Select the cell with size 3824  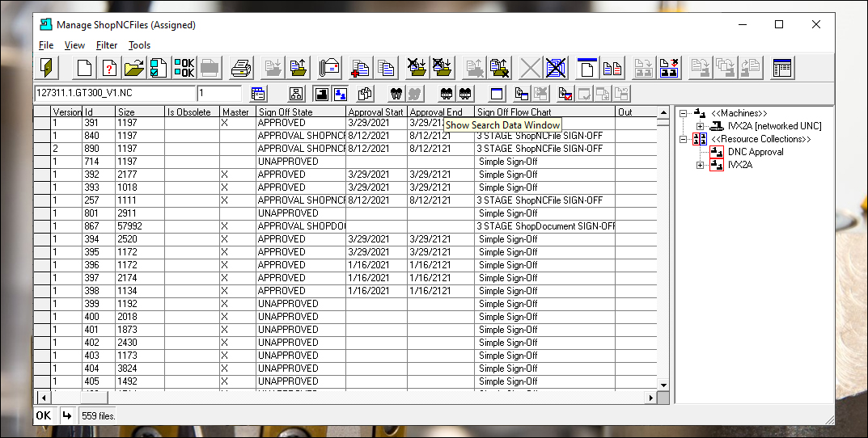tap(140, 369)
